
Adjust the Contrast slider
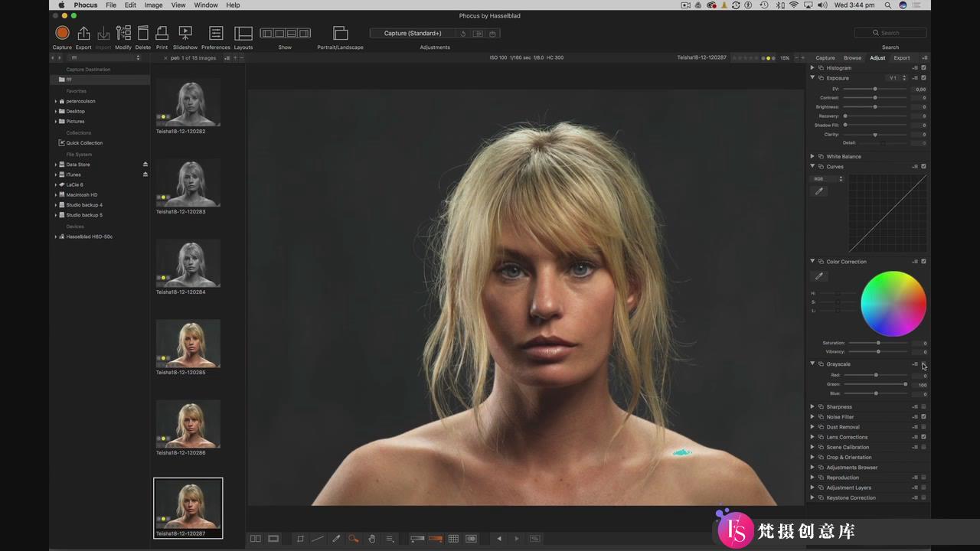tap(875, 98)
